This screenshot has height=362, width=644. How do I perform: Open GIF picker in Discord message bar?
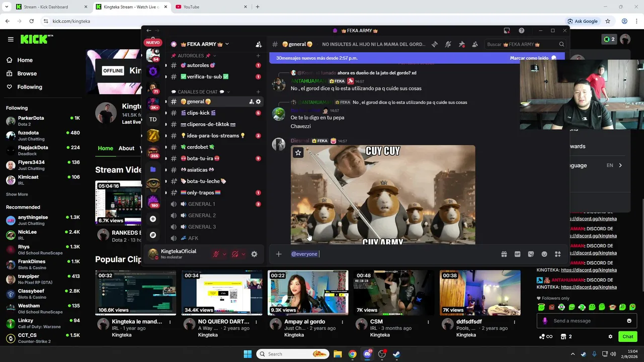tap(517, 254)
